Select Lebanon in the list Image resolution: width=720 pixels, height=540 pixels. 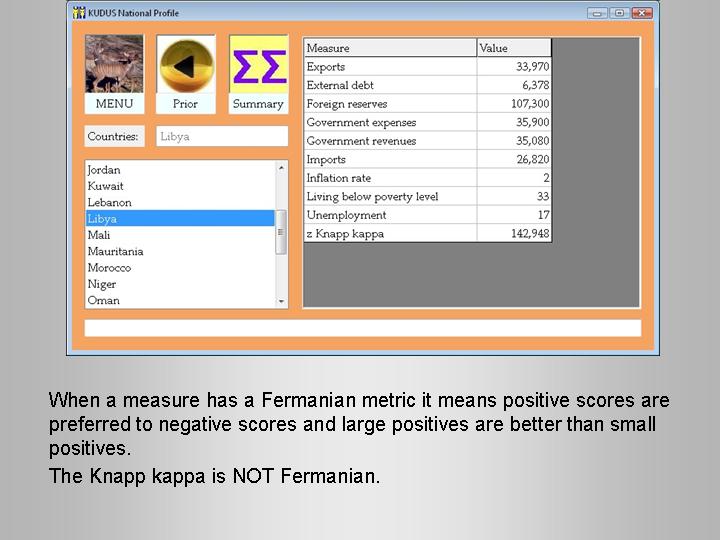[109, 202]
